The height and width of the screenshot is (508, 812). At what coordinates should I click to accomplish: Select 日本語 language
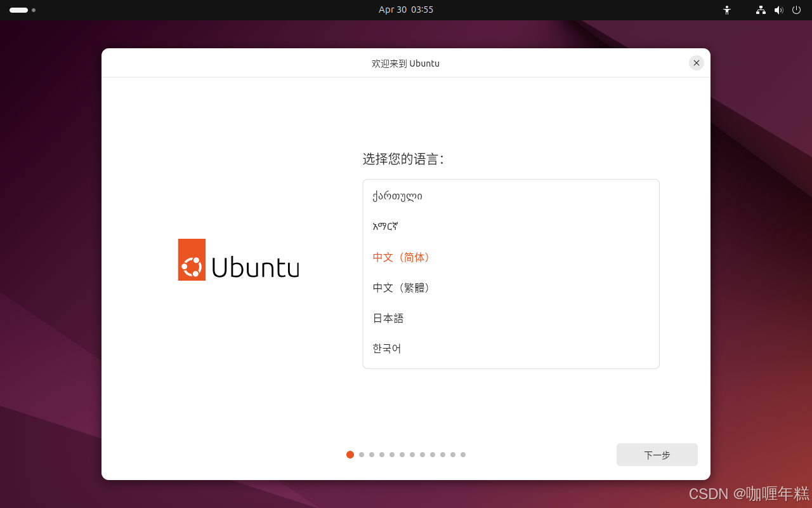[x=511, y=318]
